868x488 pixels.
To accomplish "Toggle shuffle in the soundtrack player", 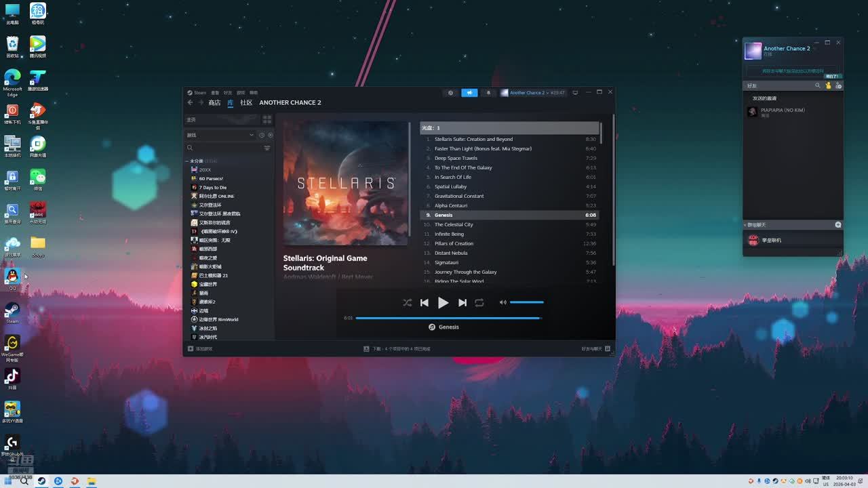I will tap(407, 303).
